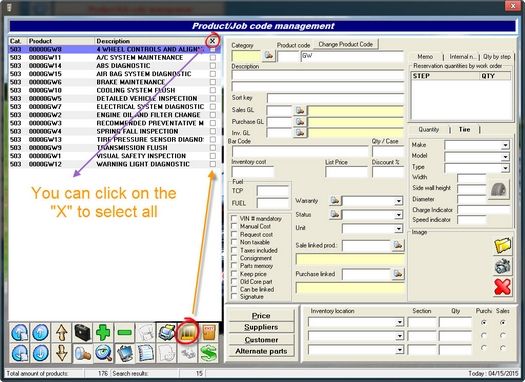Open the black briefcase toolbar icon

[x=82, y=332]
